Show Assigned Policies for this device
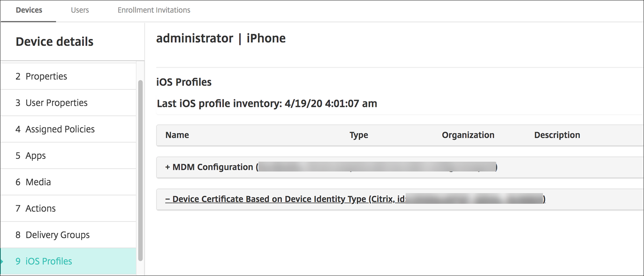Viewport: 644px width, 276px height. point(60,129)
